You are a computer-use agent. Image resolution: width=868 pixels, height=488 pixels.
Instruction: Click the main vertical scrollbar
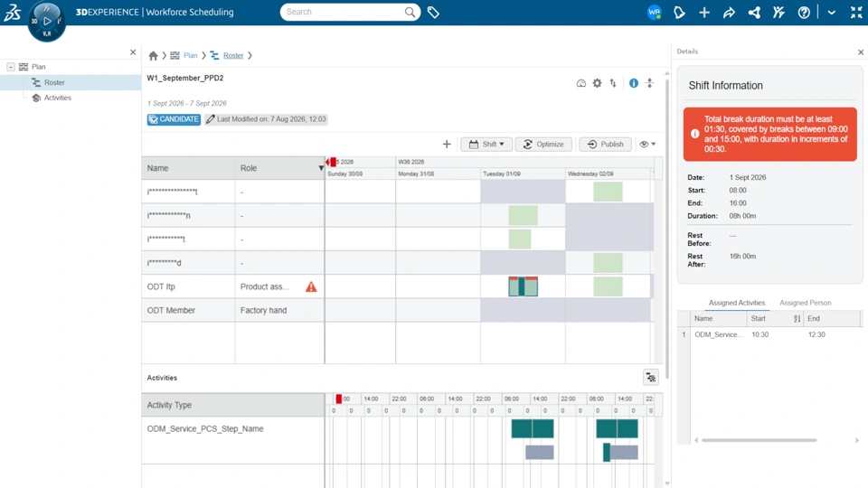(667, 227)
